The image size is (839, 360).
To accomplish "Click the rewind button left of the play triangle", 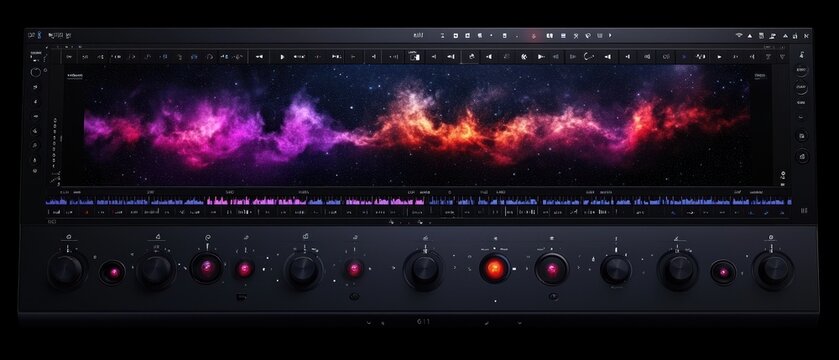I will (259, 57).
